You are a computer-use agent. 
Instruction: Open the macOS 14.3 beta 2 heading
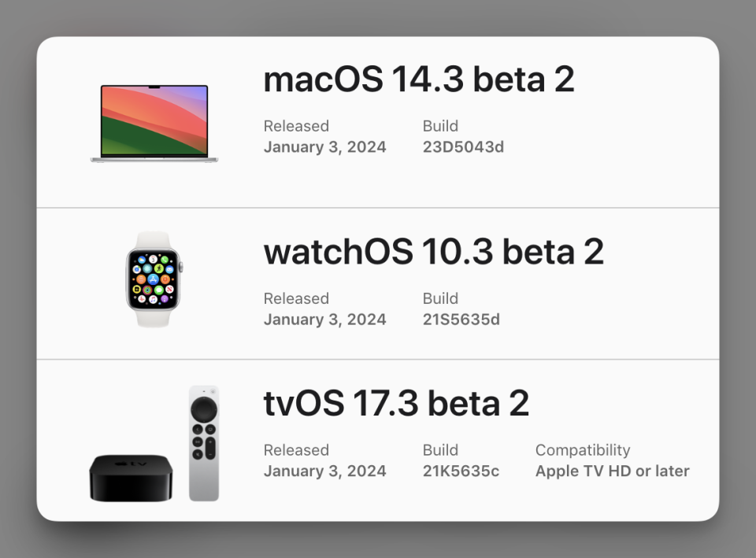pyautogui.click(x=419, y=79)
